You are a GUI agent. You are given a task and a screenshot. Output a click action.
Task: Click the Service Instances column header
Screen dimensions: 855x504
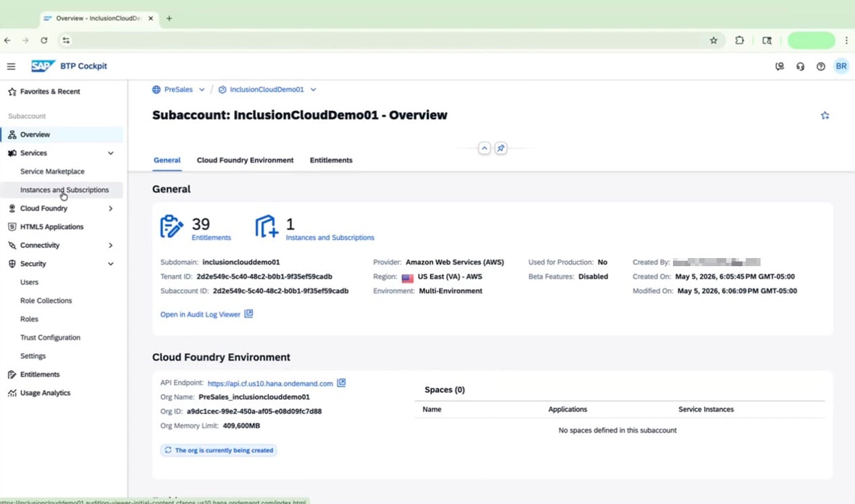tap(706, 410)
